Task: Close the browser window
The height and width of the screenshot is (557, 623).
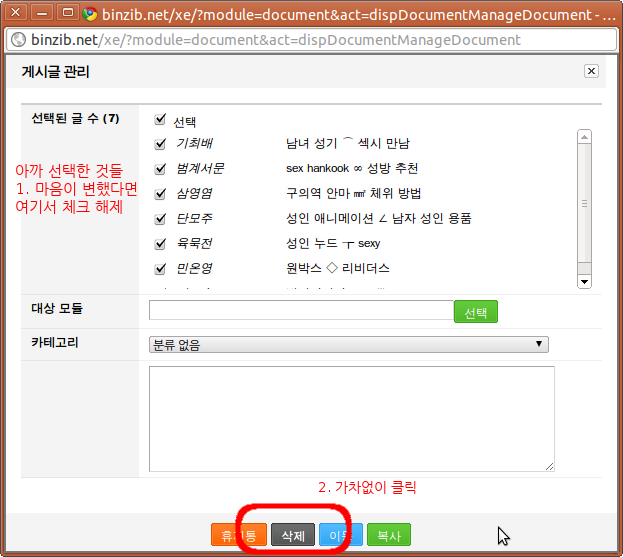Action: pos(16,13)
